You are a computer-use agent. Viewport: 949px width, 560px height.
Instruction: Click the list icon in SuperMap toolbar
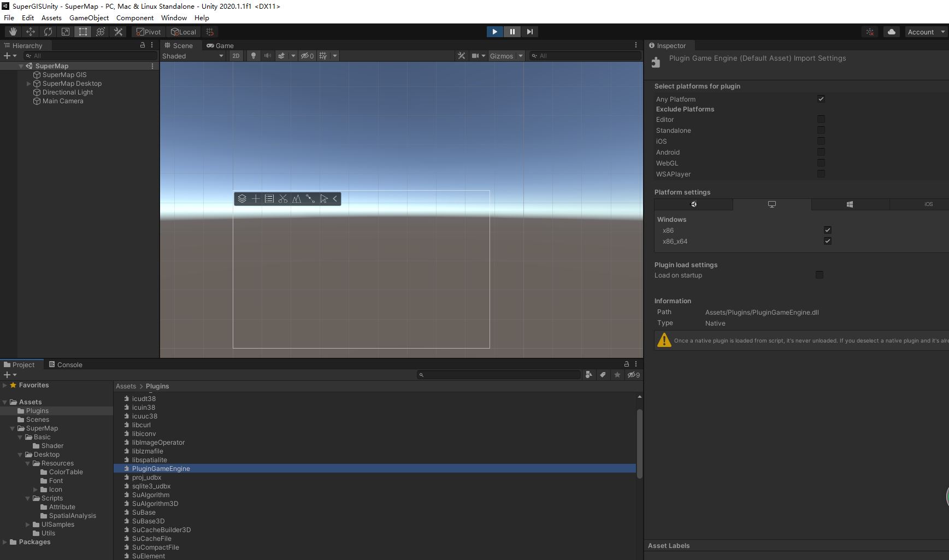[x=269, y=199]
